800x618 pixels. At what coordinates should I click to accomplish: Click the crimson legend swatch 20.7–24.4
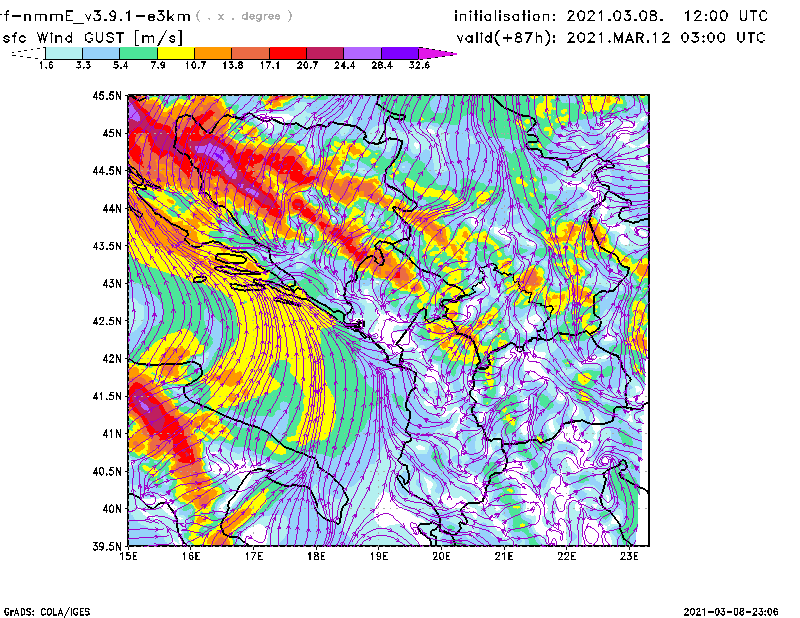click(325, 53)
